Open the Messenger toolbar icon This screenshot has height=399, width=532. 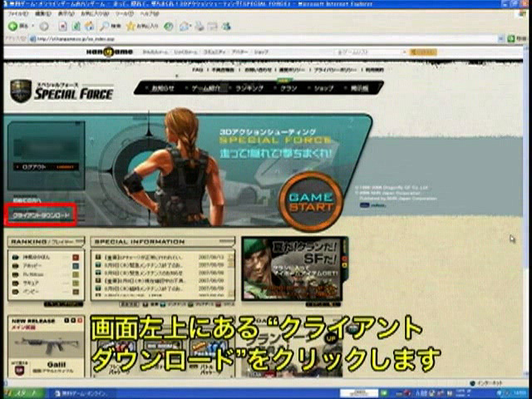tap(226, 26)
